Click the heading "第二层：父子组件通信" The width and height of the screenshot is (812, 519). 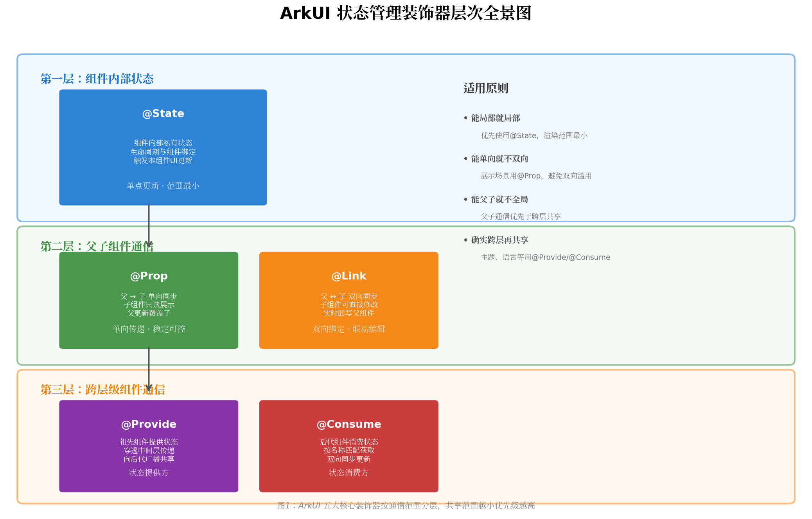[x=97, y=246]
